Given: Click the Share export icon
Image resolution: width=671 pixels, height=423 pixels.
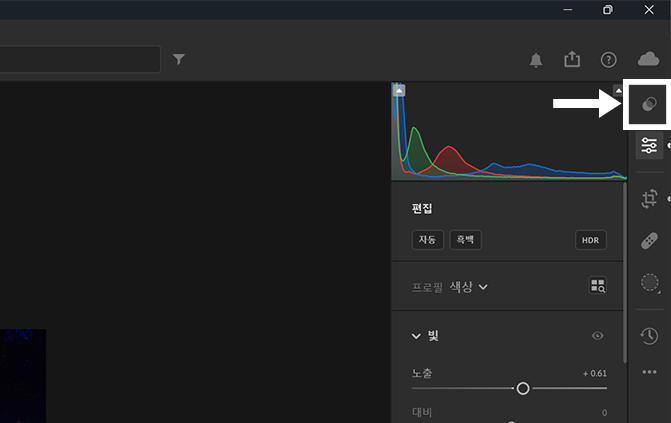Looking at the screenshot, I should click(x=572, y=60).
